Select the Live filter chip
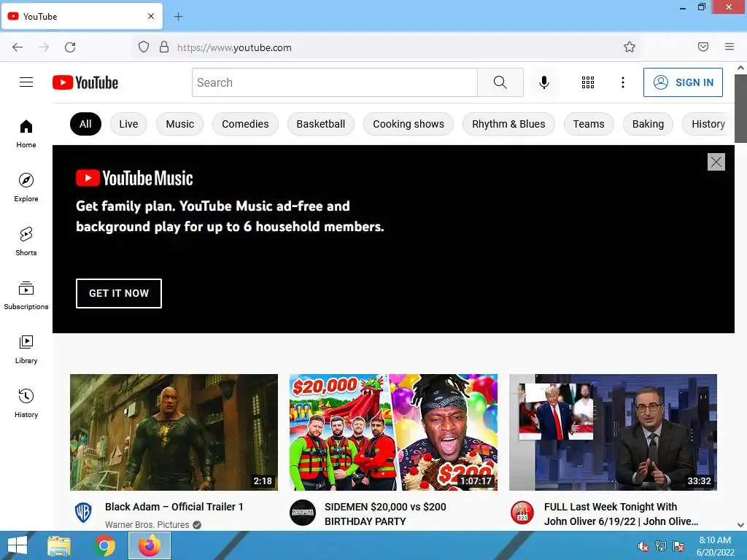The width and height of the screenshot is (747, 560). tap(128, 124)
